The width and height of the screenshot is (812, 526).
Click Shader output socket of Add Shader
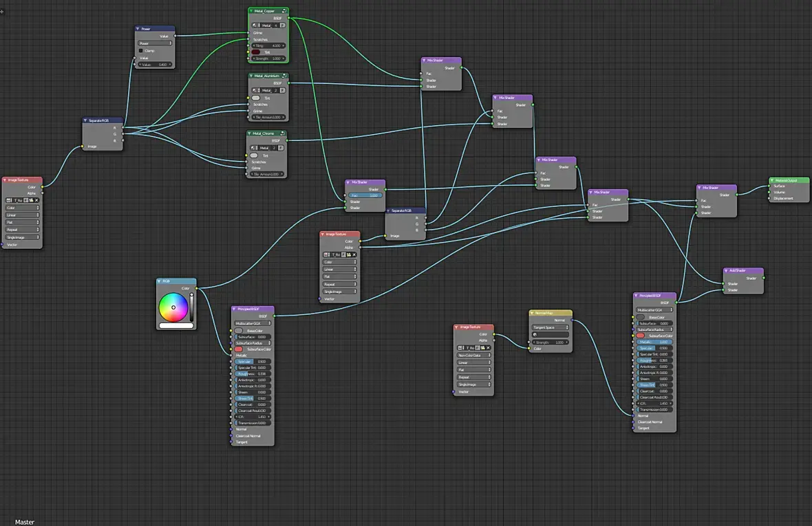tap(765, 278)
